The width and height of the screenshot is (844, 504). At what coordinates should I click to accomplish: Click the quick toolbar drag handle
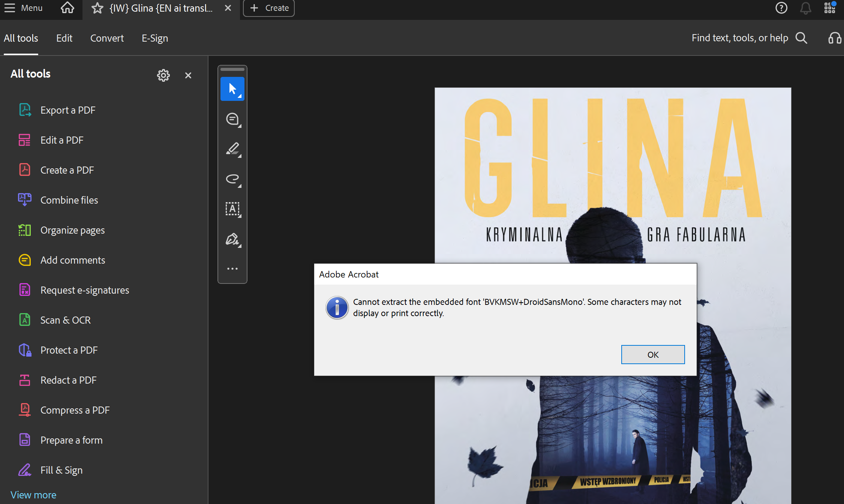click(x=232, y=69)
